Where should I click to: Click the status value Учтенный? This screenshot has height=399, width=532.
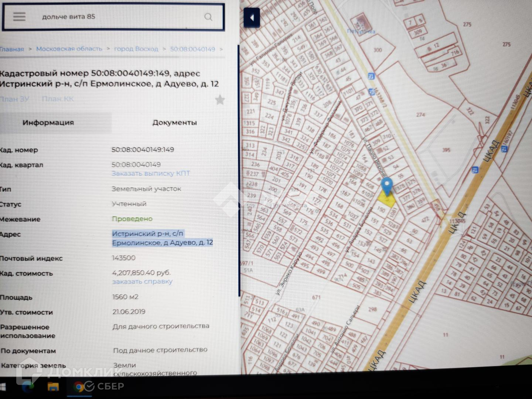(129, 204)
